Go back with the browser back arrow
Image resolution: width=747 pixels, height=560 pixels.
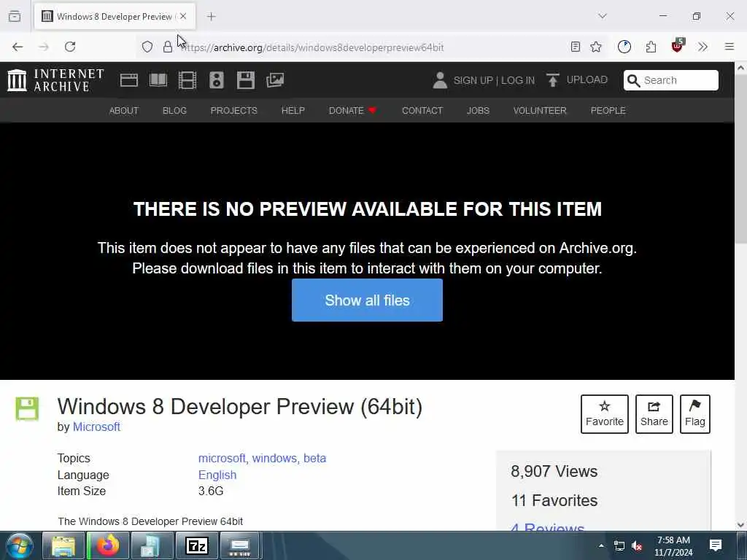click(18, 47)
